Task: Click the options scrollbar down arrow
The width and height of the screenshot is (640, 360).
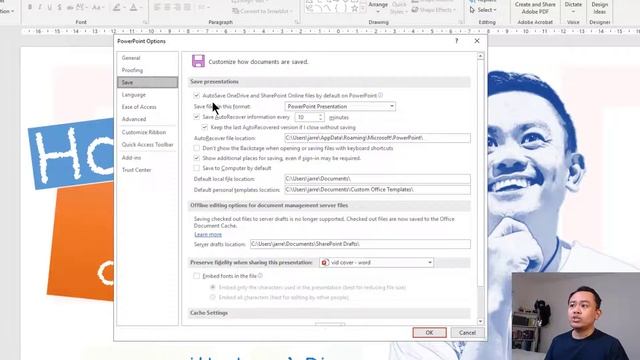Action: click(480, 322)
